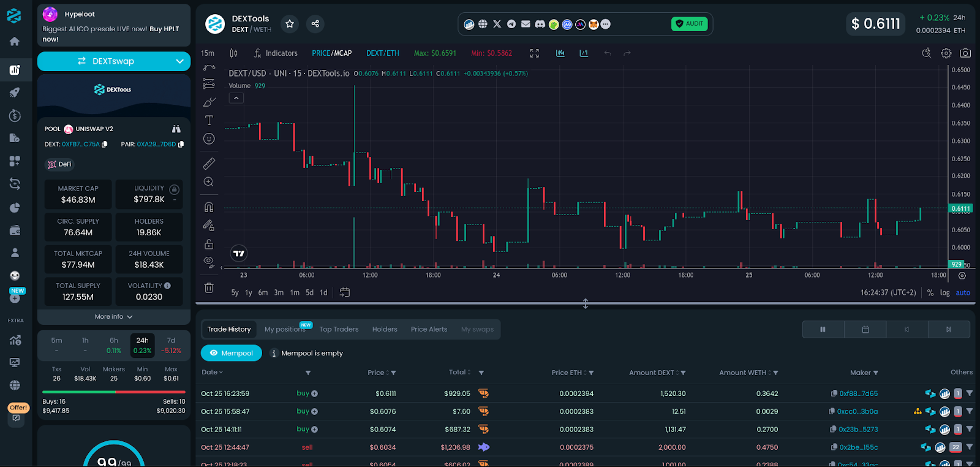
Task: Toggle log scale on chart
Action: 945,293
